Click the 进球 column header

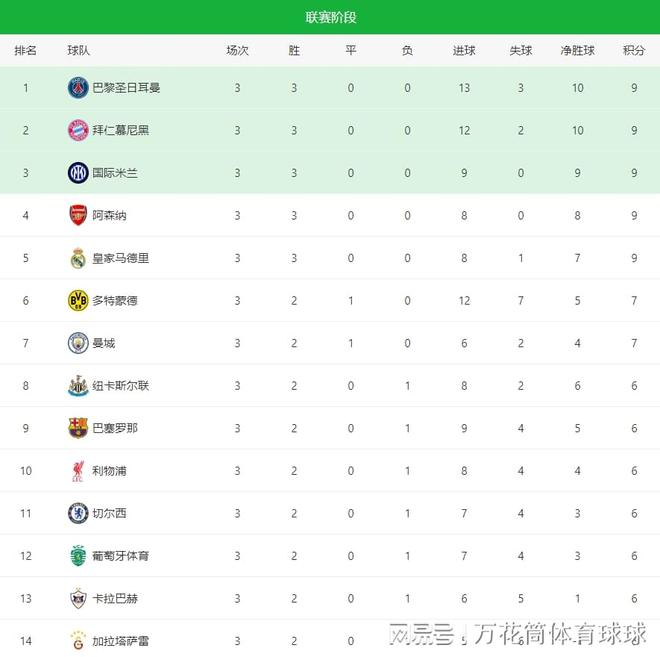click(x=464, y=51)
